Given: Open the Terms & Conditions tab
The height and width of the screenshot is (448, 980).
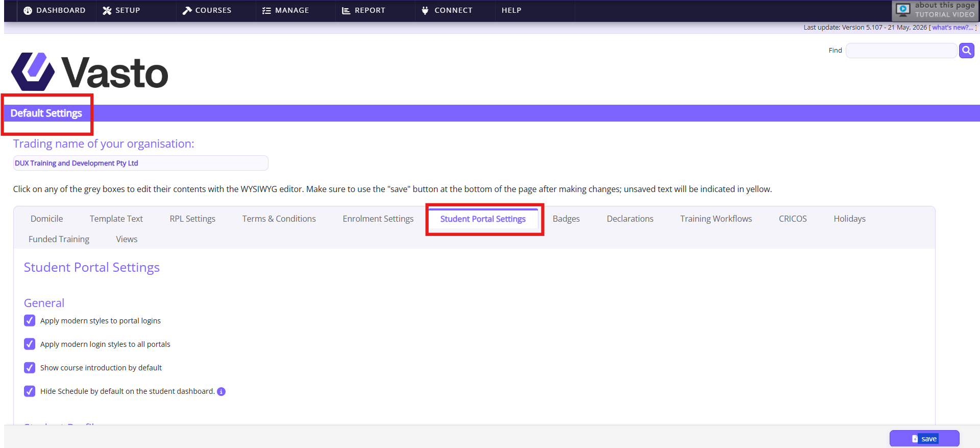Looking at the screenshot, I should point(279,219).
